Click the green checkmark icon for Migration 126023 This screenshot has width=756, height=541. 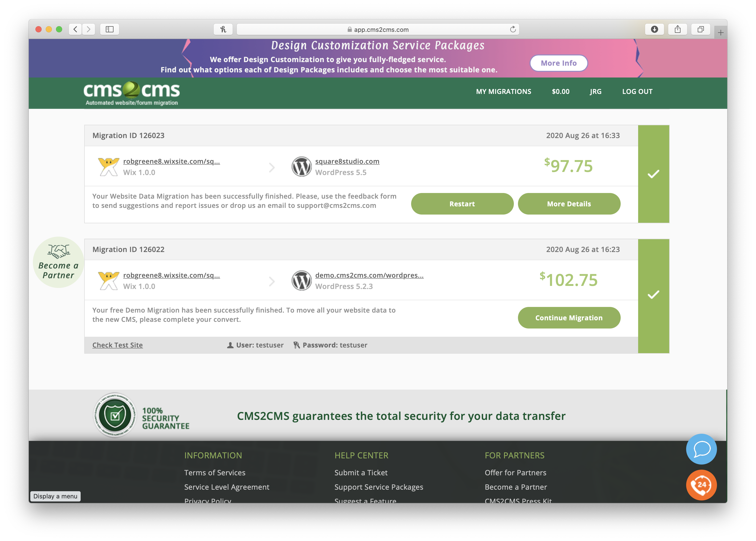click(654, 173)
